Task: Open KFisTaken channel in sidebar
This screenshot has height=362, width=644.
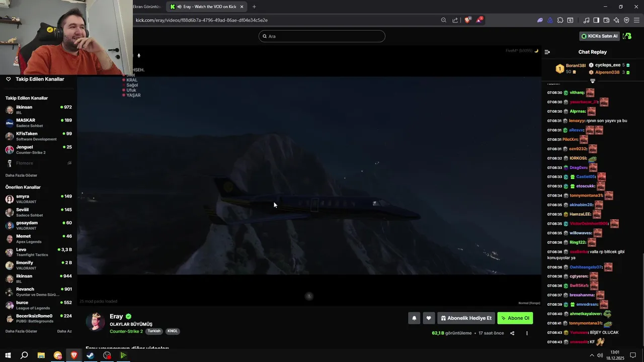Action: click(39, 136)
